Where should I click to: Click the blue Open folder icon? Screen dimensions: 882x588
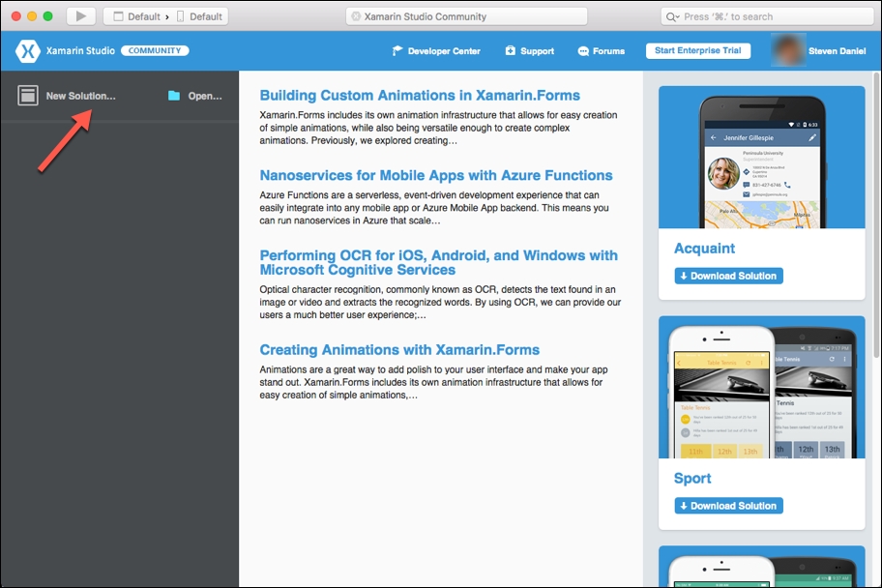(x=174, y=96)
